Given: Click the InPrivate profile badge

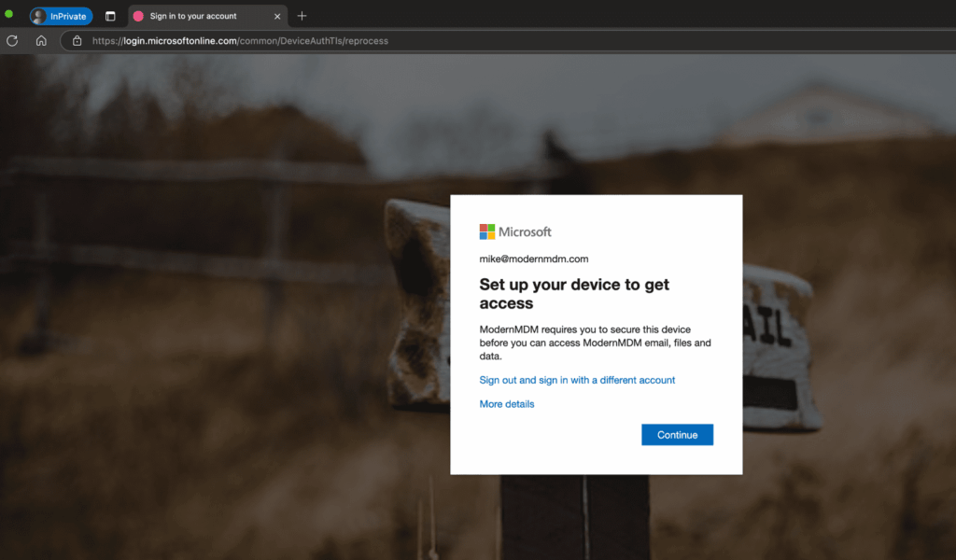Looking at the screenshot, I should coord(61,16).
